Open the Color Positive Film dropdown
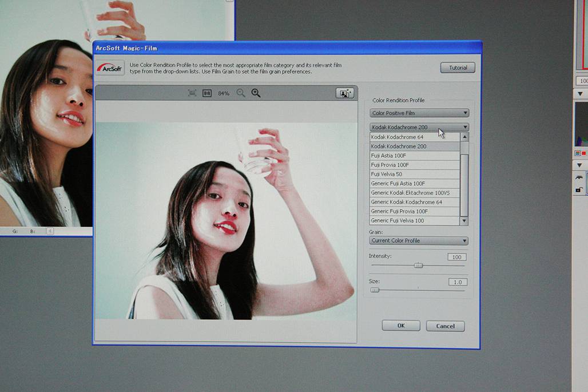The height and width of the screenshot is (392, 588). (419, 113)
